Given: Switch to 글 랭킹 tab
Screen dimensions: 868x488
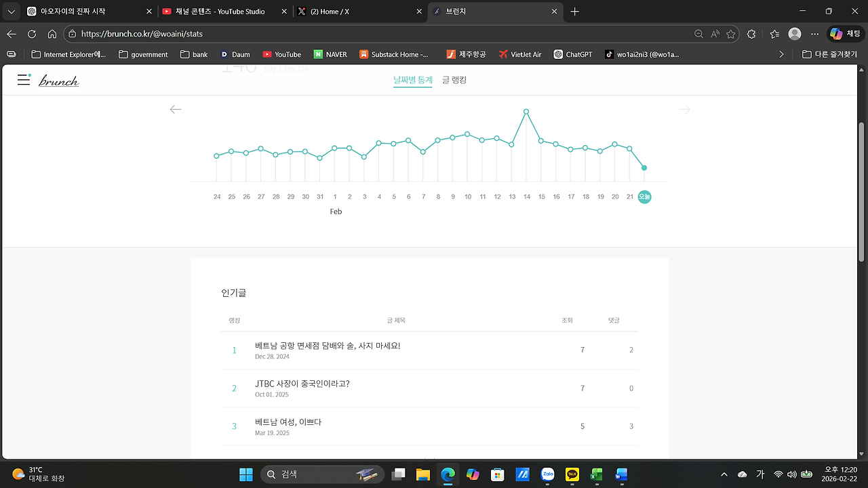Looking at the screenshot, I should [454, 80].
